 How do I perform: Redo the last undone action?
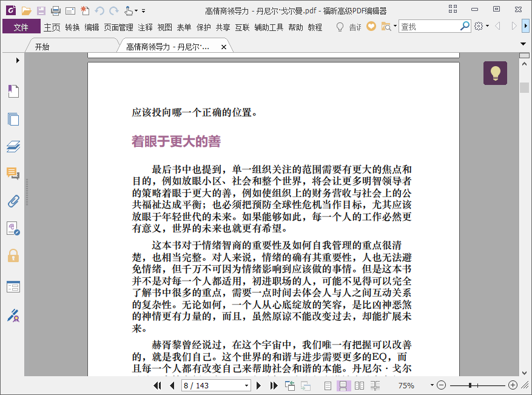tap(114, 11)
